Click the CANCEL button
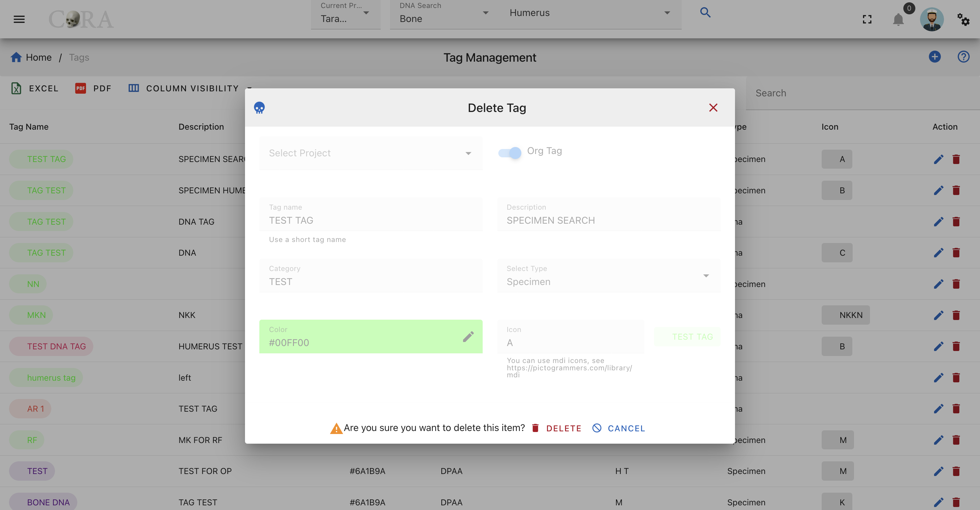The image size is (980, 510). click(x=619, y=428)
